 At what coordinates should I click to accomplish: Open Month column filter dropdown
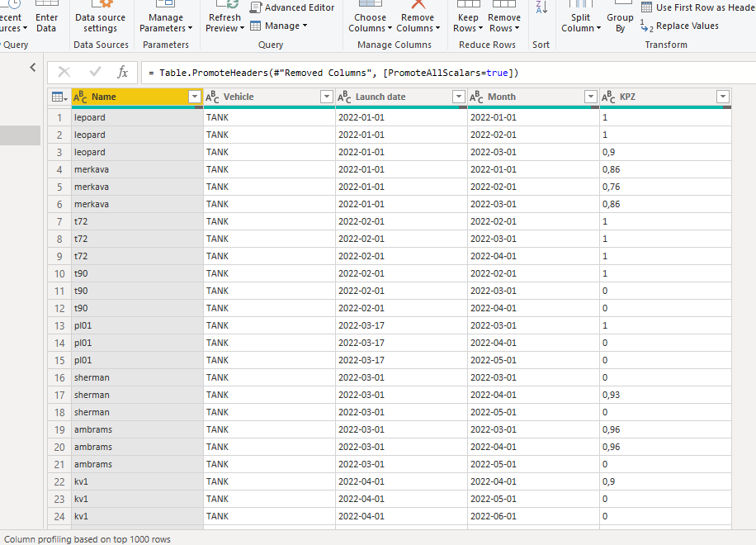pos(591,97)
